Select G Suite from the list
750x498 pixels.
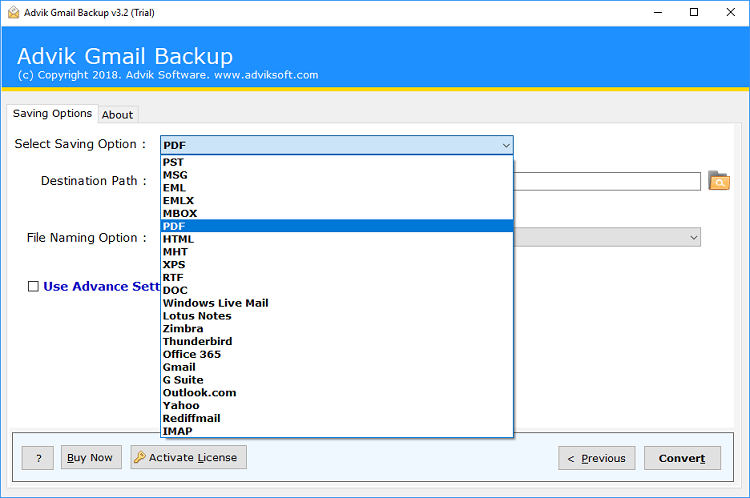[337, 380]
